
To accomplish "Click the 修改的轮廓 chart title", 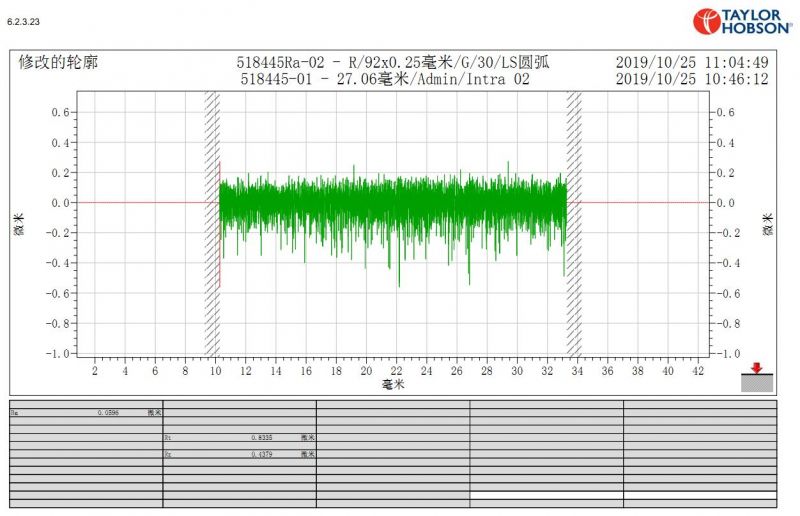I will [x=59, y=62].
